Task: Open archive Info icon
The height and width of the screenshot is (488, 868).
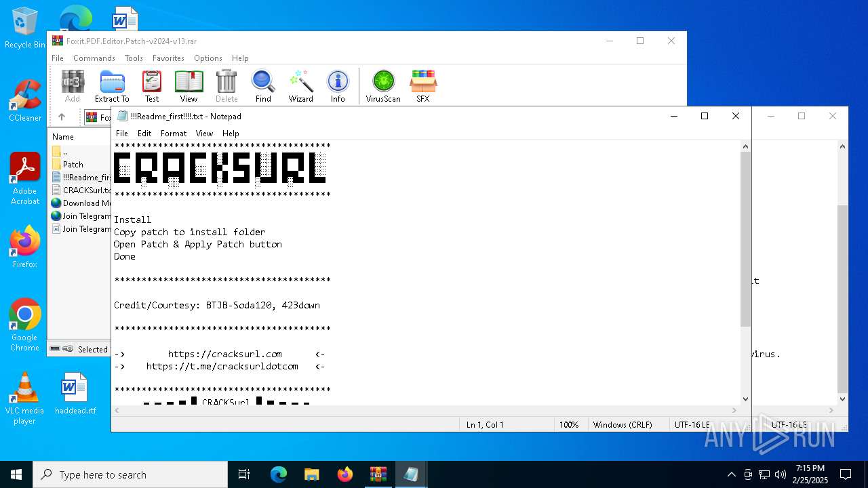Action: 338,86
